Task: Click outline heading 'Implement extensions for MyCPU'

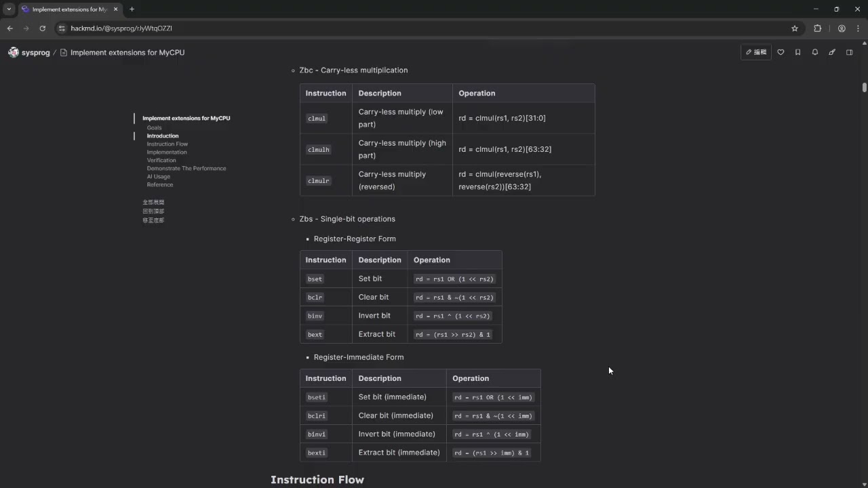Action: click(x=186, y=118)
